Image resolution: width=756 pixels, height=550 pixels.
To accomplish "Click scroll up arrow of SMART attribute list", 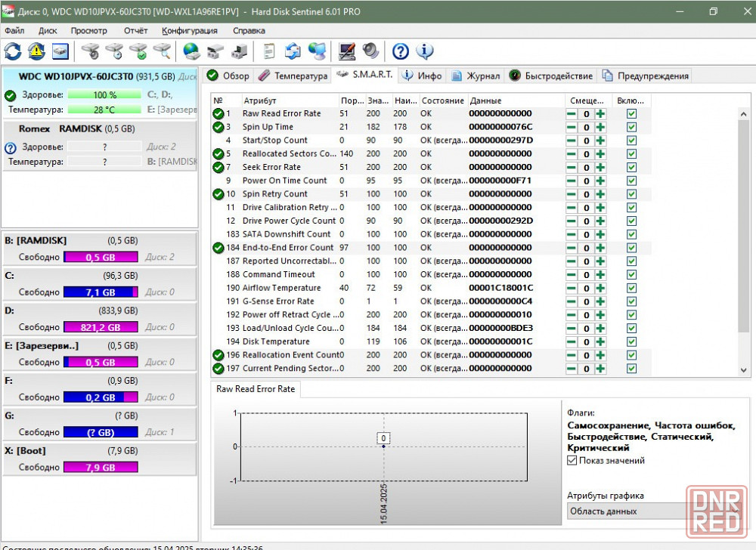I will pos(743,114).
